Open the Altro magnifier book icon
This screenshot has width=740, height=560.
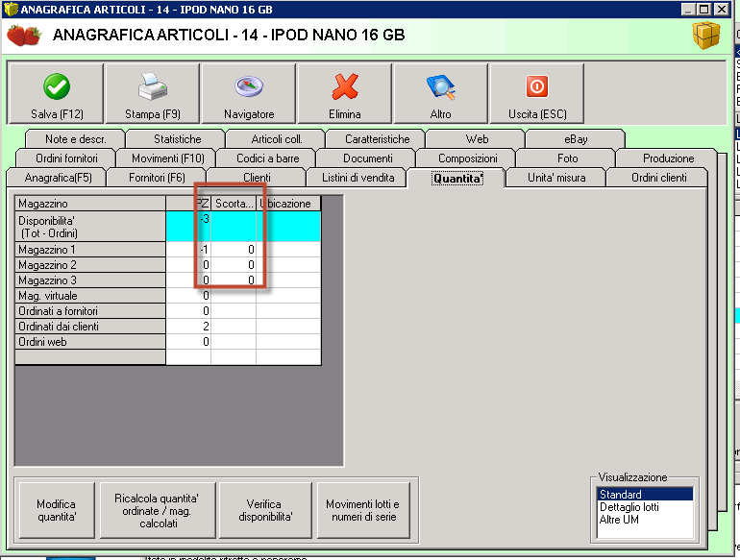pyautogui.click(x=441, y=87)
